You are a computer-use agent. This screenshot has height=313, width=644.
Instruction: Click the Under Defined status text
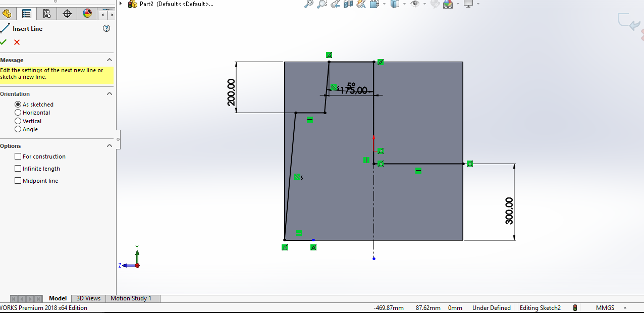[492, 308]
